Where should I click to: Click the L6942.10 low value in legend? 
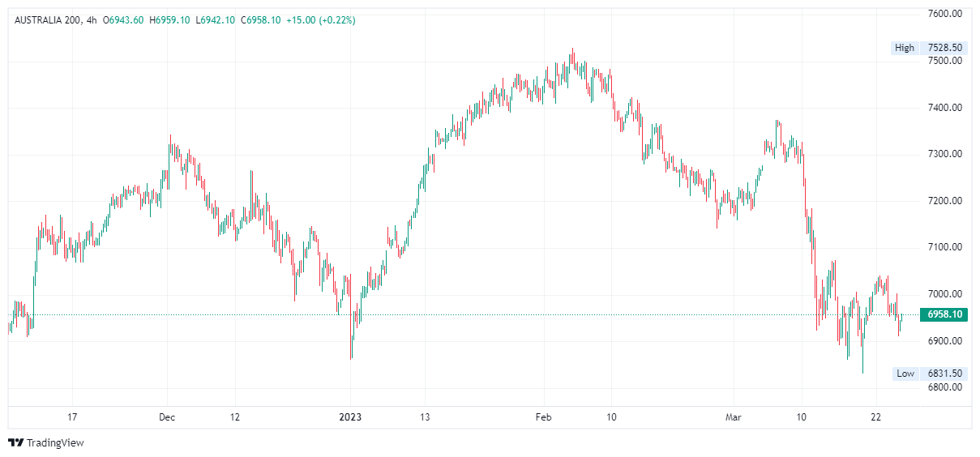click(x=215, y=19)
